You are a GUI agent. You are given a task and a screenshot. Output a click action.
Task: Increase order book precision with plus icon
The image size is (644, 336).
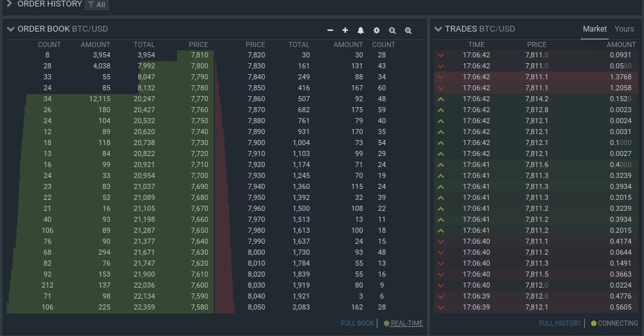coord(345,30)
